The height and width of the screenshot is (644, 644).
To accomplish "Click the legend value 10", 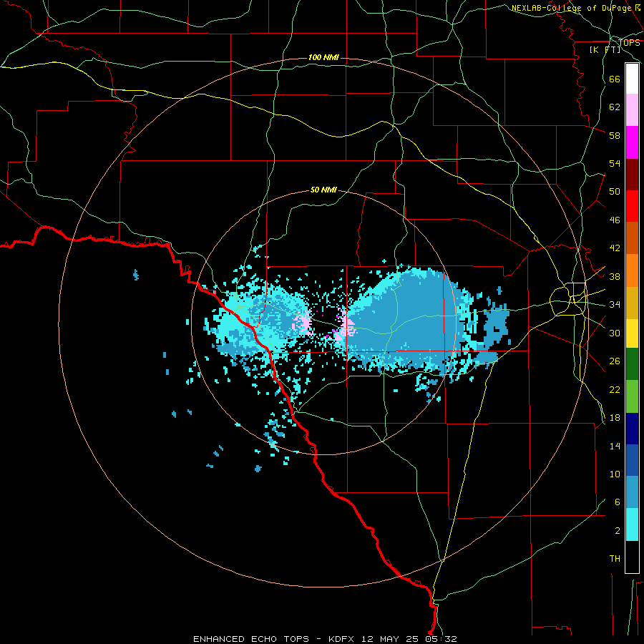I will click(615, 474).
